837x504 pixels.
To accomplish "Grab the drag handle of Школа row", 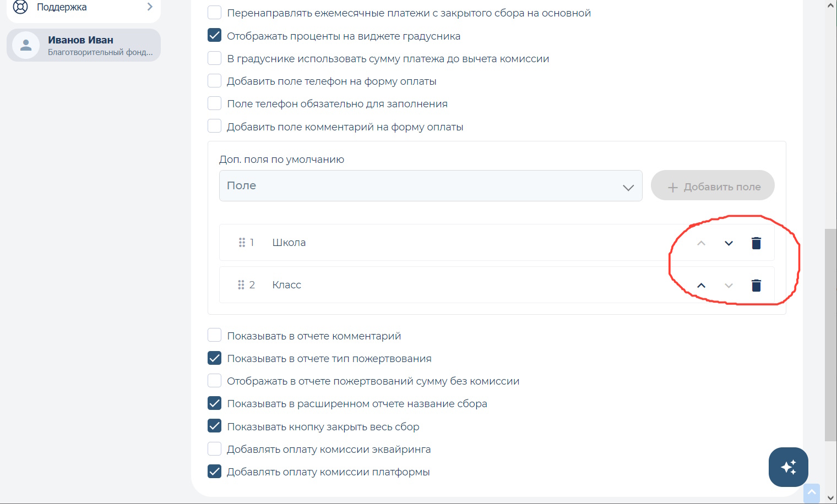I will coord(242,243).
